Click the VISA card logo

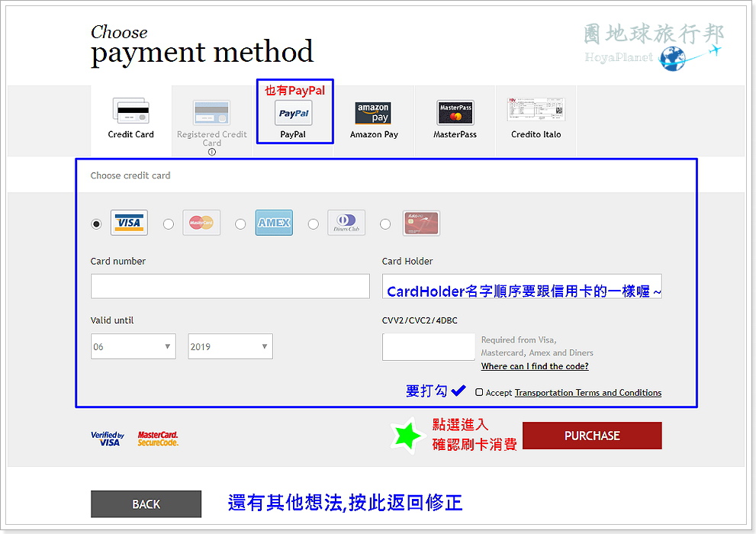click(x=129, y=223)
